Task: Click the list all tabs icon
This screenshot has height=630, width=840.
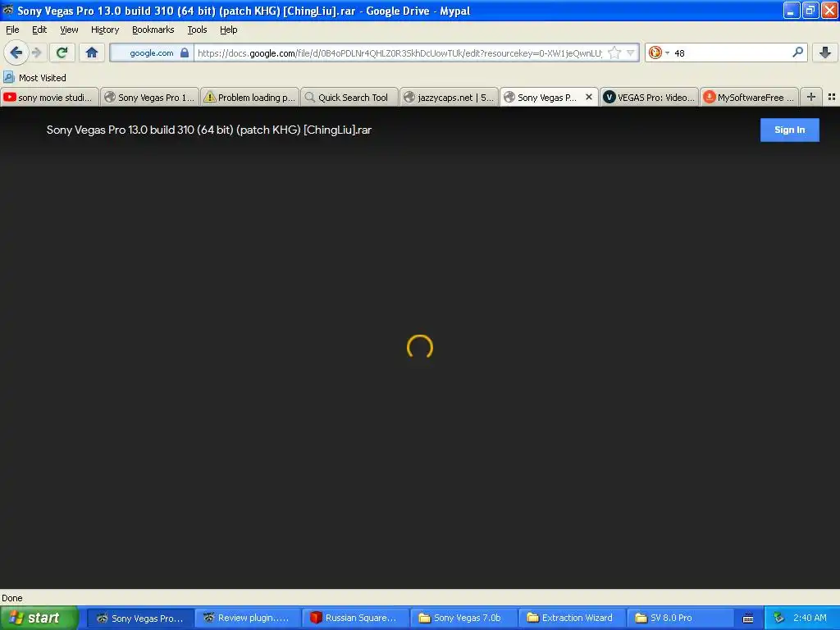Action: pos(832,97)
